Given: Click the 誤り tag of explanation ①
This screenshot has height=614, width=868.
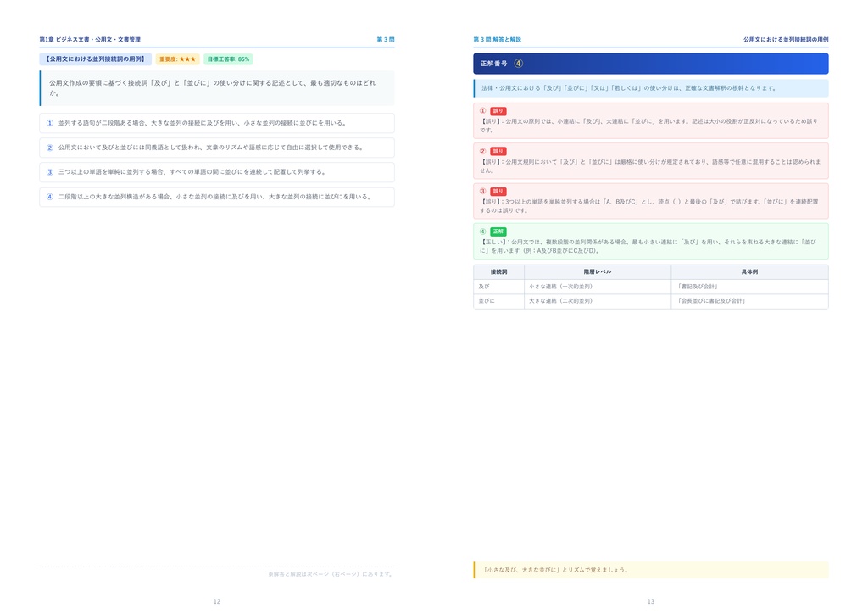Looking at the screenshot, I should 498,111.
